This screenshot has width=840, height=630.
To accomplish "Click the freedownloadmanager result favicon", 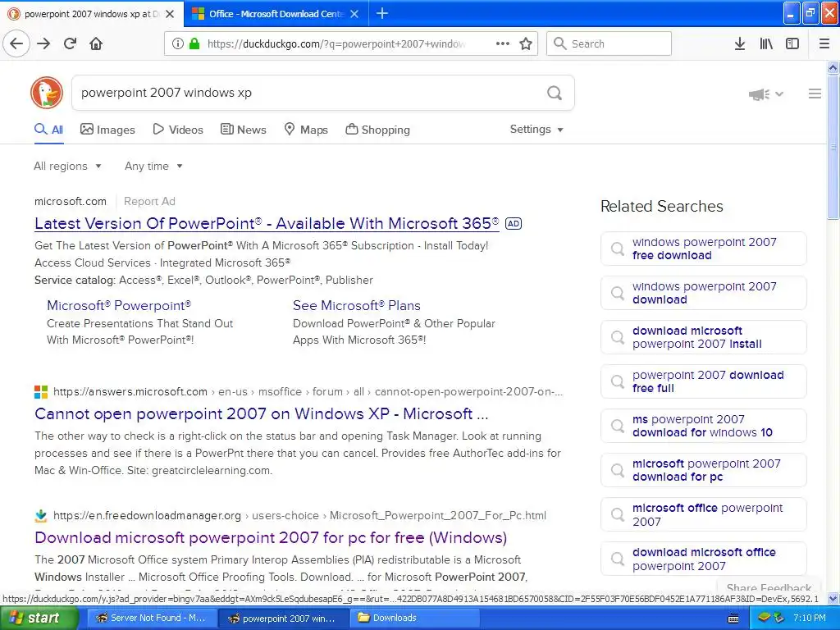I will (41, 516).
